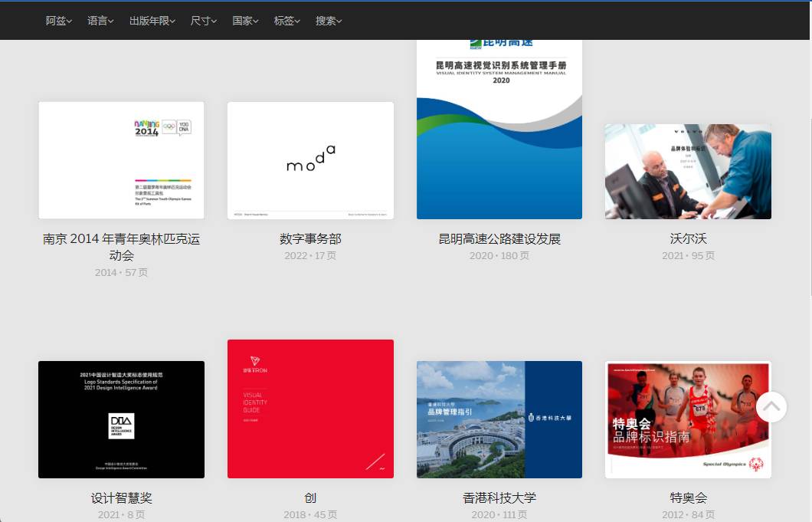This screenshot has height=522, width=812.
Task: Click the 昆明高速公路建设发展 title link
Action: (499, 238)
